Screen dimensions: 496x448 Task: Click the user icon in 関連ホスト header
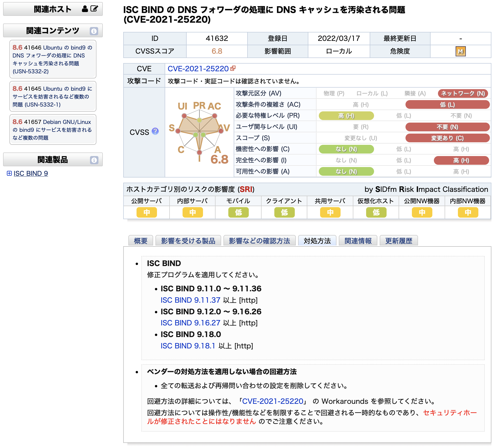[x=85, y=9]
